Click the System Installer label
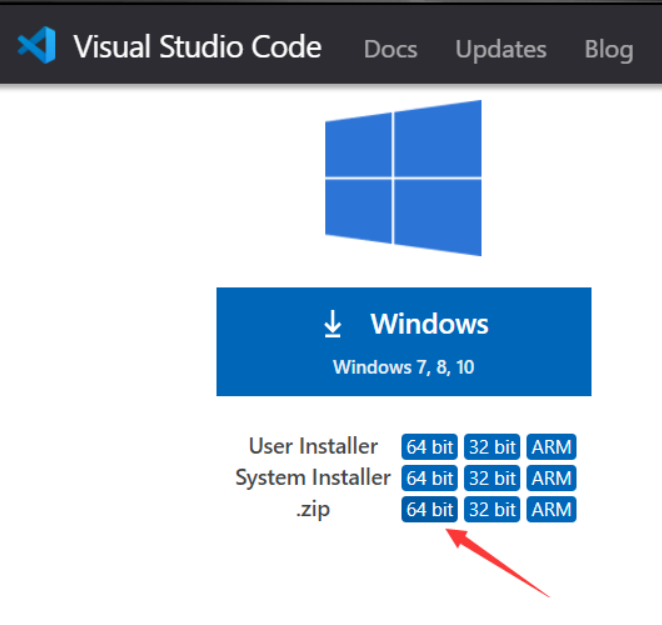 tap(312, 478)
